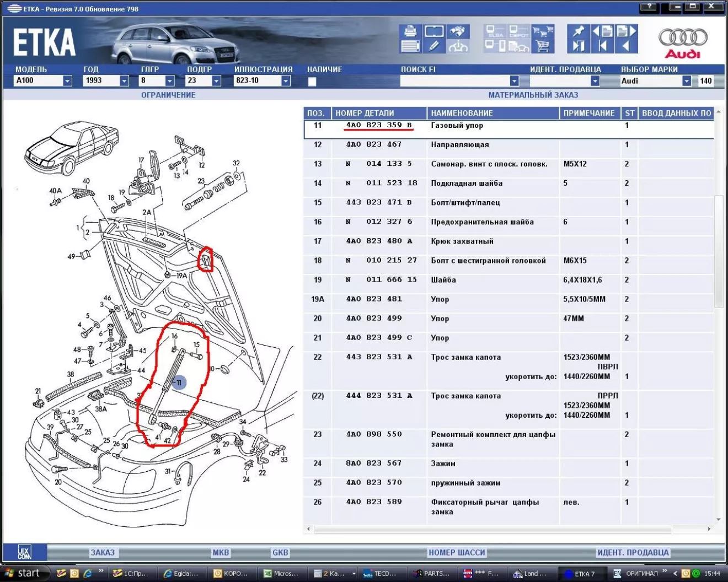Image resolution: width=728 pixels, height=582 pixels.
Task: Switch to the НОМЕР ШАССИ tab
Action: coord(457,552)
